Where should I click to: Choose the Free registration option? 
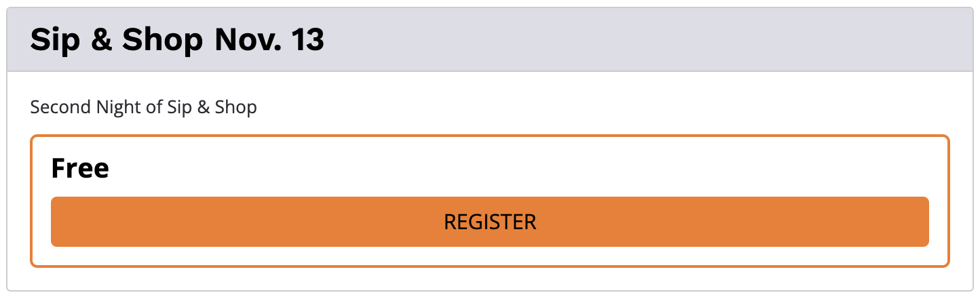coord(489,222)
